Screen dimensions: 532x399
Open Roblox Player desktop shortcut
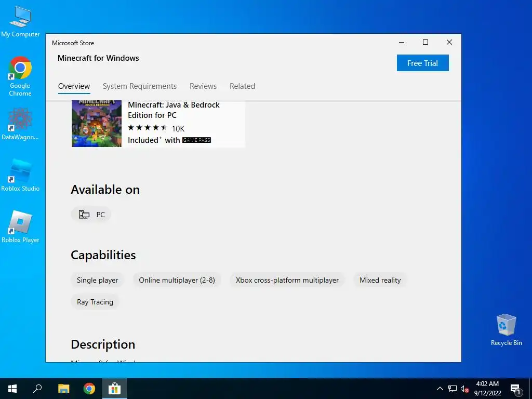tap(20, 227)
